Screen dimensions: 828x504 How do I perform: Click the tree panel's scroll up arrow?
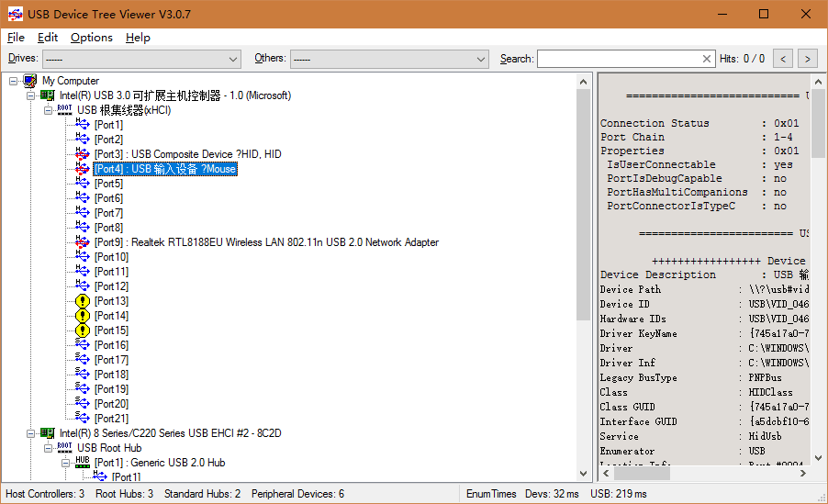tap(583, 82)
